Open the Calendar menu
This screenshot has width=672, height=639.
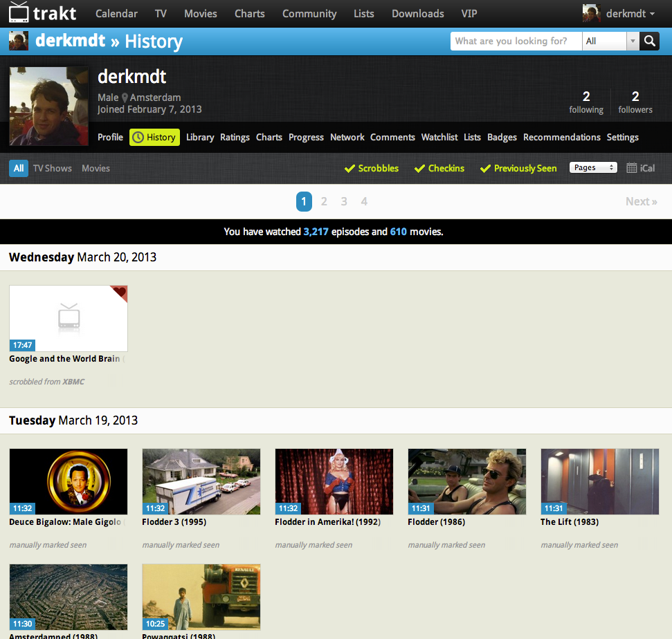coord(116,14)
